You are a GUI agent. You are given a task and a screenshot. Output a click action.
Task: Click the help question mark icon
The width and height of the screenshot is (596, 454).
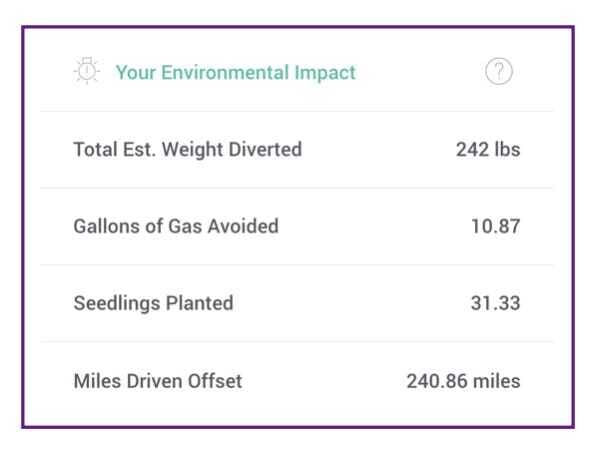click(499, 71)
